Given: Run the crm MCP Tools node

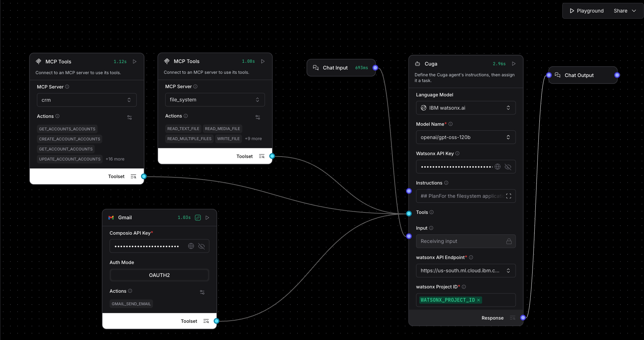Looking at the screenshot, I should tap(135, 61).
